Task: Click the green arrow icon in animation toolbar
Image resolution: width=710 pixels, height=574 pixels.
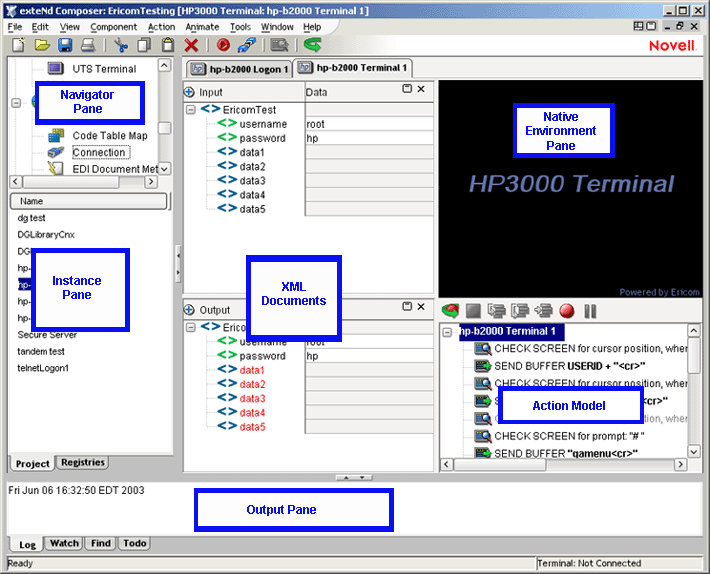Action: [450, 311]
